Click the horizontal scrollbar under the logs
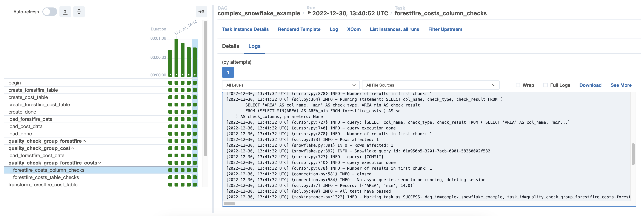The height and width of the screenshot is (216, 644). click(x=229, y=204)
